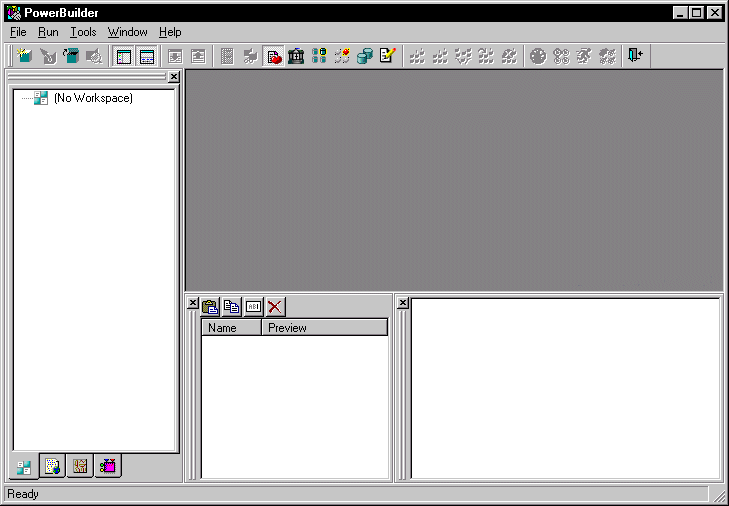This screenshot has width=729, height=506.
Task: Click the Deploy workspace icon
Action: click(463, 56)
